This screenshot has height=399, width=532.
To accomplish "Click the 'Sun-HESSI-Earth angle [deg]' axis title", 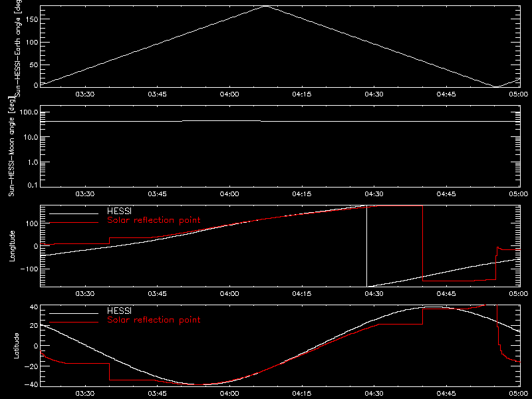I will pos(18,48).
